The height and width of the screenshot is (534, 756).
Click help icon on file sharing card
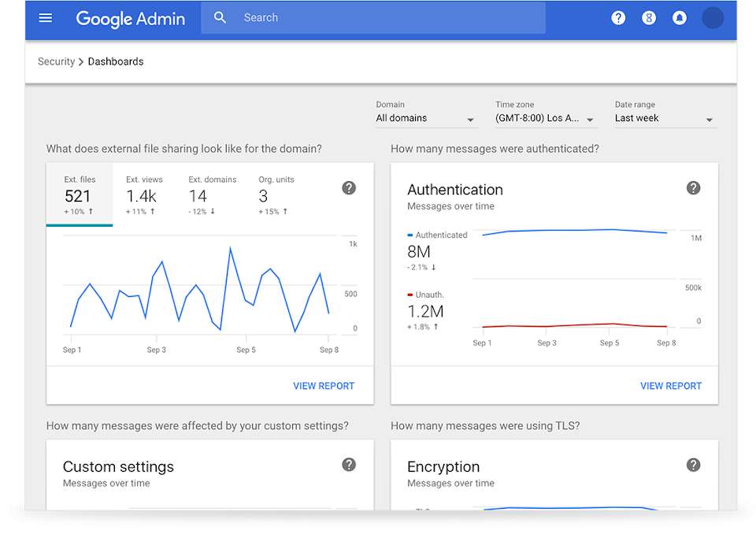tap(349, 187)
